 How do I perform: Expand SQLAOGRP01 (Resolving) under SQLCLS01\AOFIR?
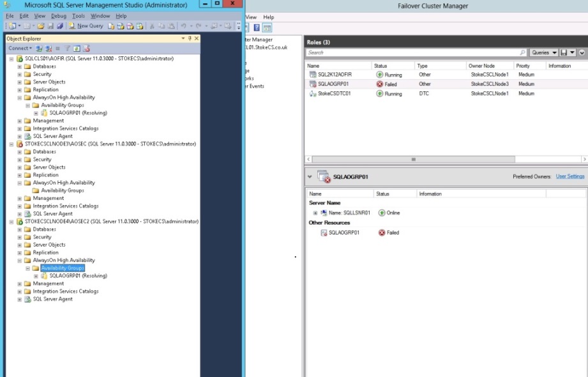coord(36,113)
